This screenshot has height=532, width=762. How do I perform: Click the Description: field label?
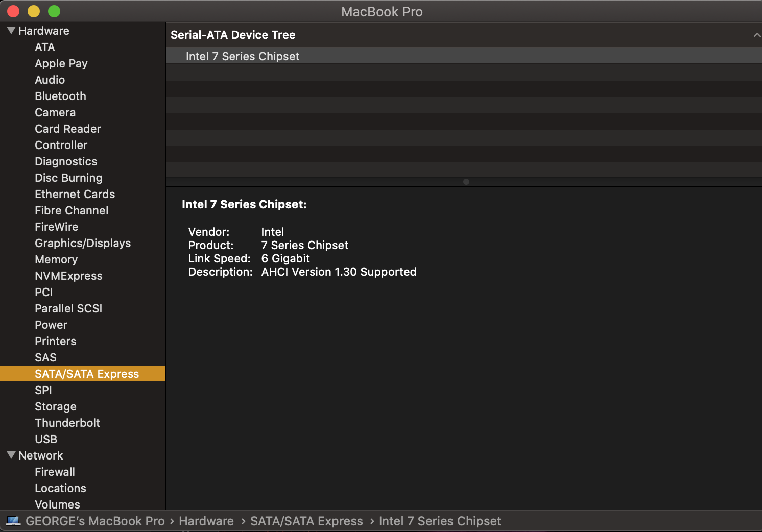(221, 272)
